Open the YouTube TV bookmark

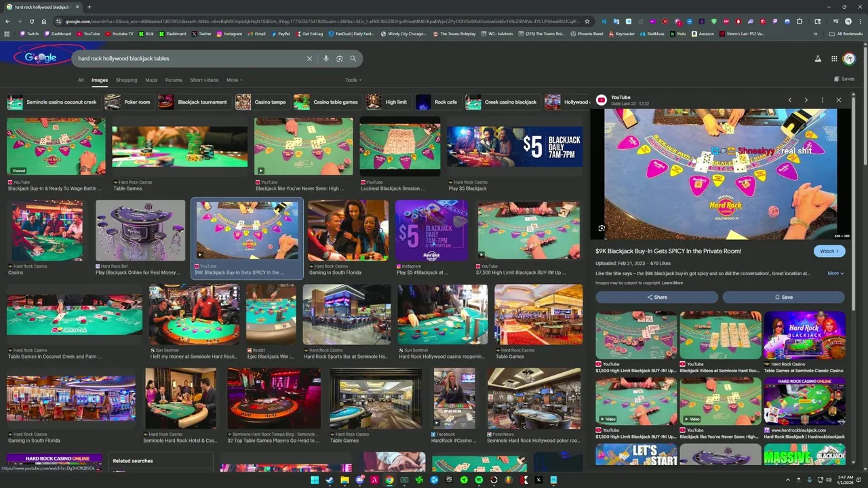tap(119, 33)
